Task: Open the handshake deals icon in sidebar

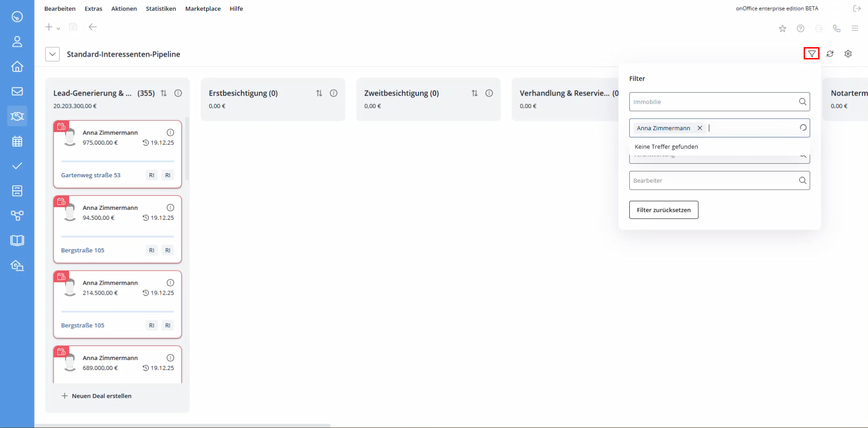Action: (x=17, y=117)
